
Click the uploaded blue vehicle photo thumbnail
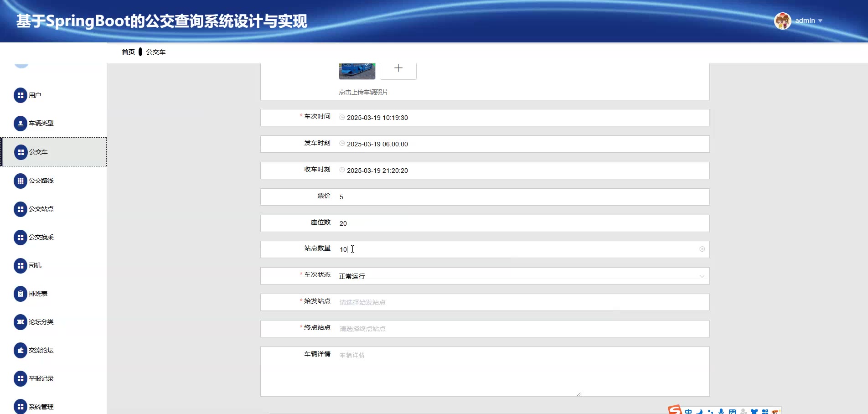click(357, 71)
